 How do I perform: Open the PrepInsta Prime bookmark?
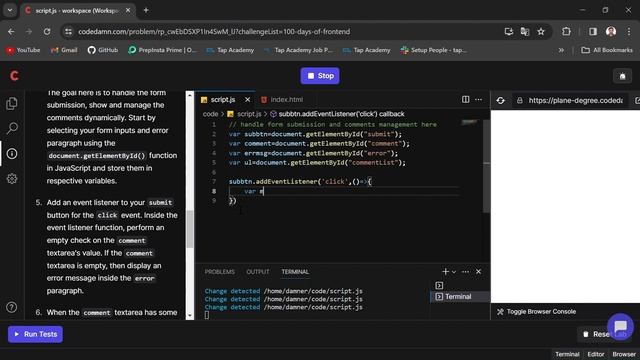point(162,50)
